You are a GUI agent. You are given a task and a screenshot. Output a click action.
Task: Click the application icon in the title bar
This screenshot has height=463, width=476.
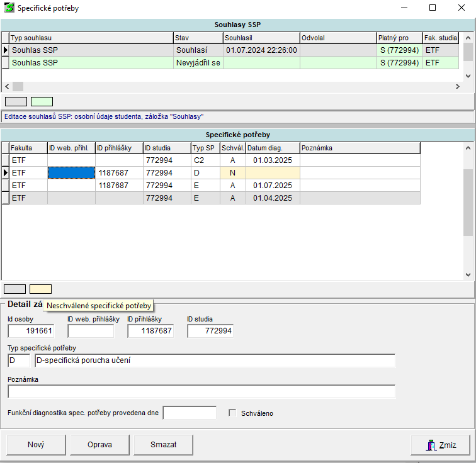(x=9, y=9)
